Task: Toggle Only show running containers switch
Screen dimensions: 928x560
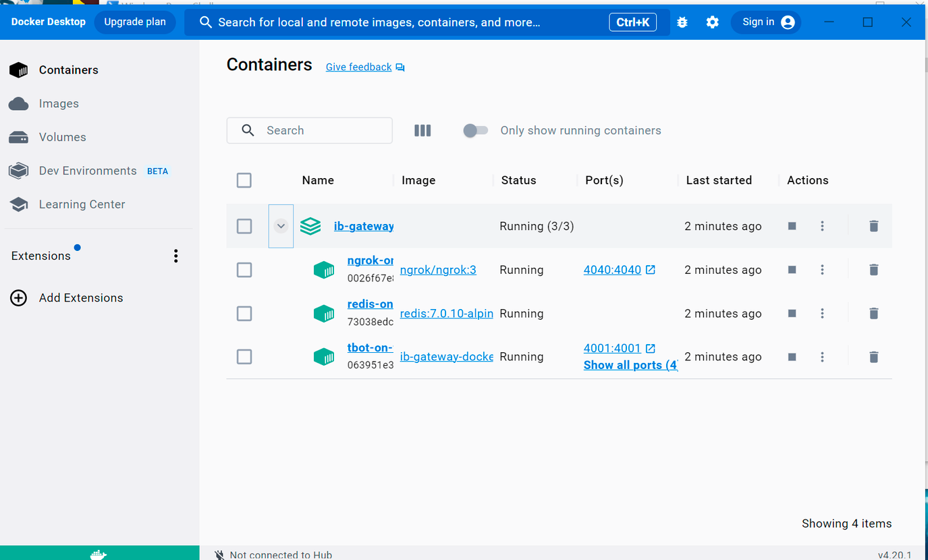Action: 475,130
